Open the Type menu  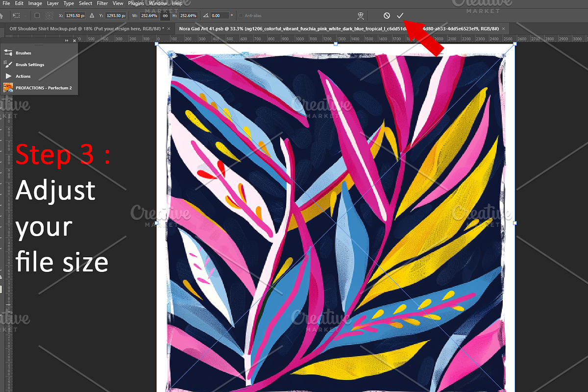pos(69,3)
